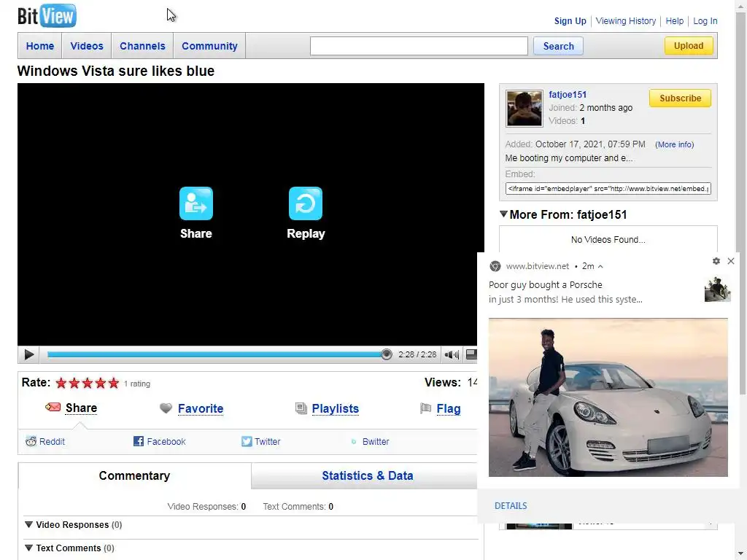
Task: Click the Log In link
Action: [x=705, y=21]
